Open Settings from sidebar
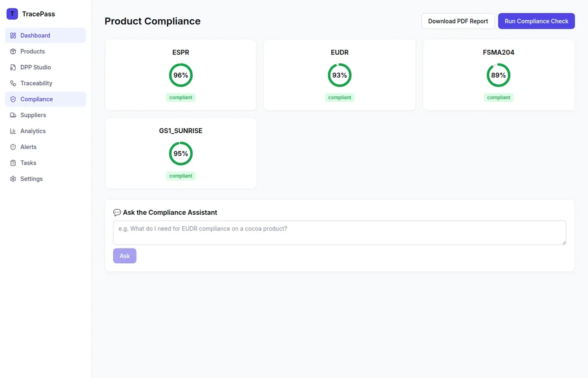The width and height of the screenshot is (588, 378). (45, 179)
